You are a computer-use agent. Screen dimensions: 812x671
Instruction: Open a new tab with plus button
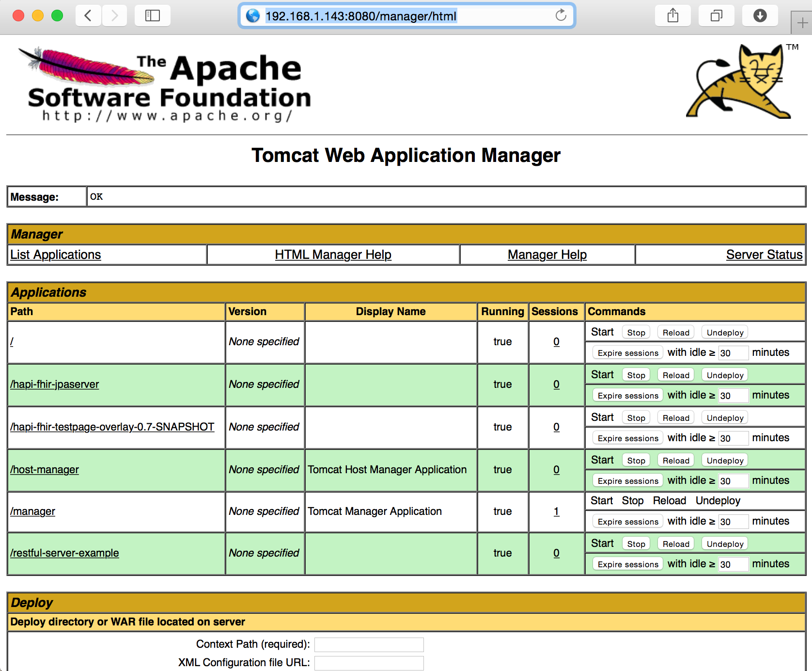[802, 23]
